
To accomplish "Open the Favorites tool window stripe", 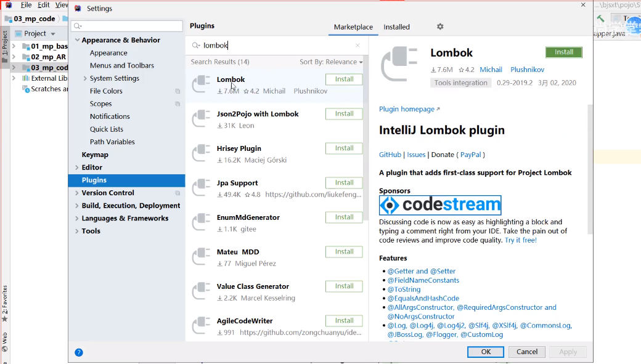I will pyautogui.click(x=4, y=304).
